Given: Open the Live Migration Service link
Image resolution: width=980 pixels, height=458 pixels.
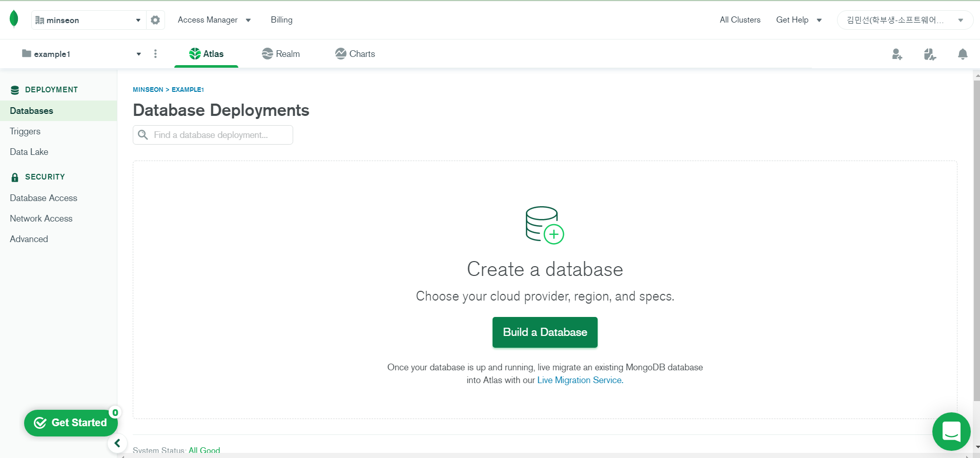Looking at the screenshot, I should (x=580, y=380).
